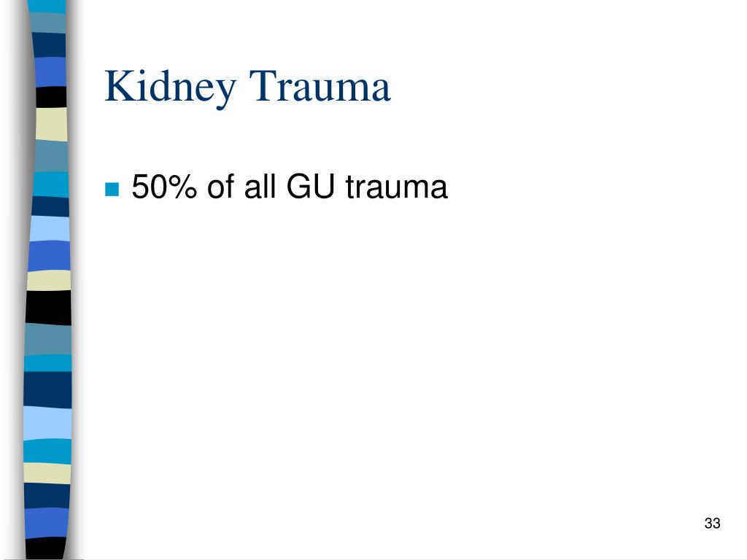Click the "50%" figure in the bullet
The height and width of the screenshot is (560, 747).
coord(164,186)
